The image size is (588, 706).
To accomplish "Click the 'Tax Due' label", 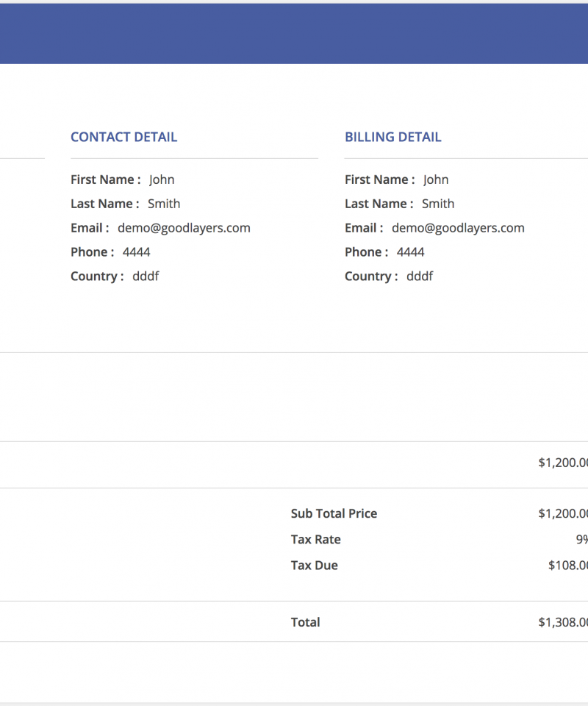I will pyautogui.click(x=314, y=566).
